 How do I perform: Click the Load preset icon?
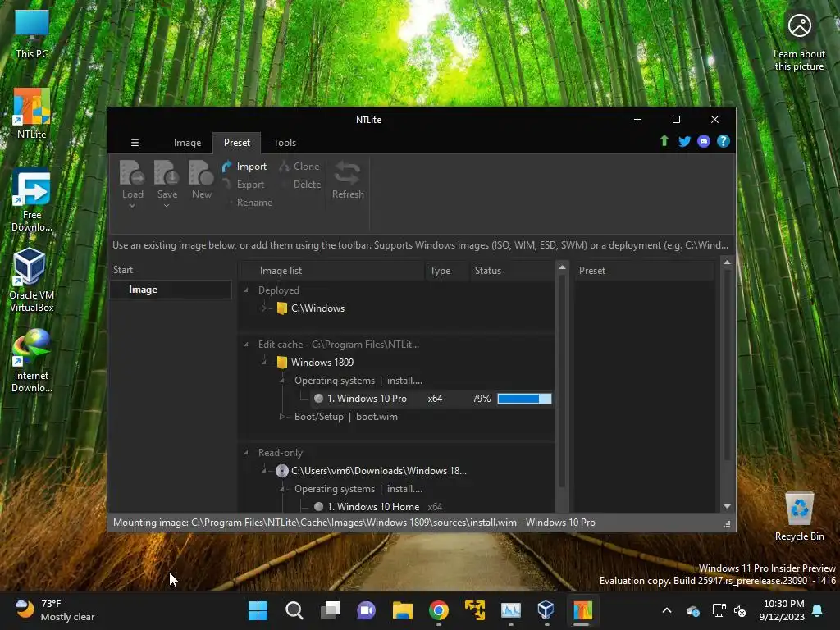pyautogui.click(x=132, y=173)
